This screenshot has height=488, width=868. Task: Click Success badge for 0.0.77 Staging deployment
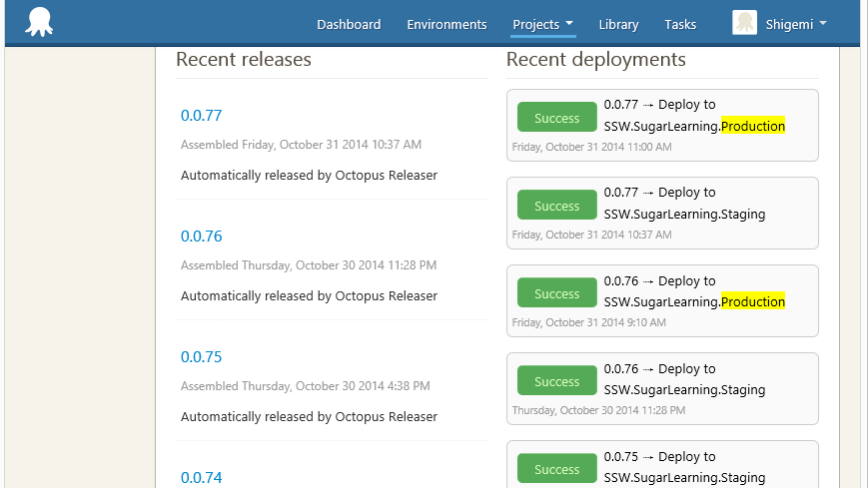click(x=557, y=205)
